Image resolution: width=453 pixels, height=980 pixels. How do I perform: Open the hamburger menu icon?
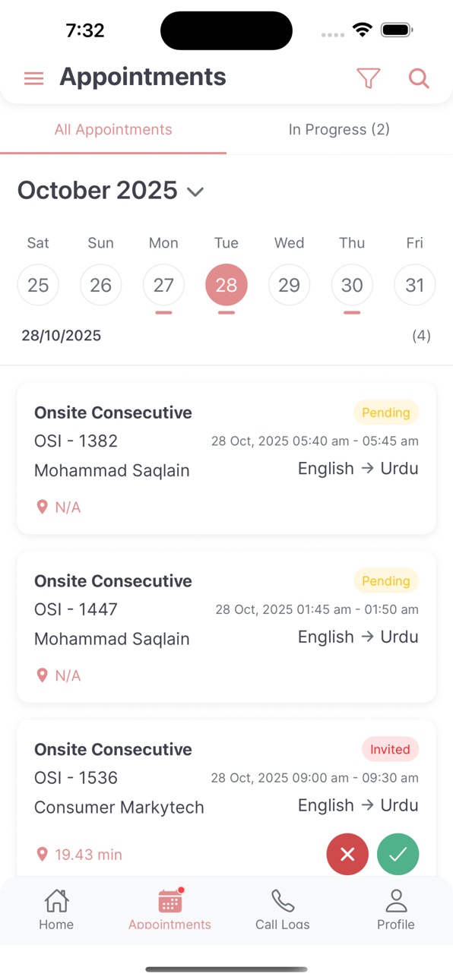[x=34, y=78]
